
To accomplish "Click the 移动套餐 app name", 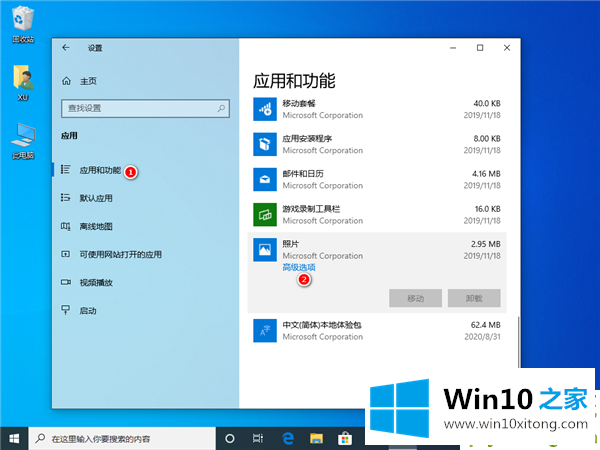I will coord(299,103).
